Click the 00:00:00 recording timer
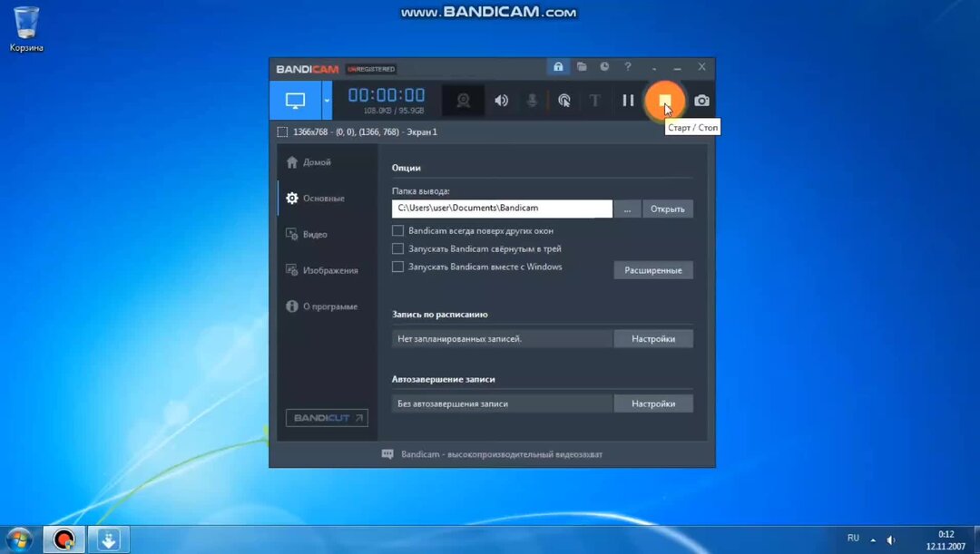The image size is (980, 554). click(x=387, y=95)
